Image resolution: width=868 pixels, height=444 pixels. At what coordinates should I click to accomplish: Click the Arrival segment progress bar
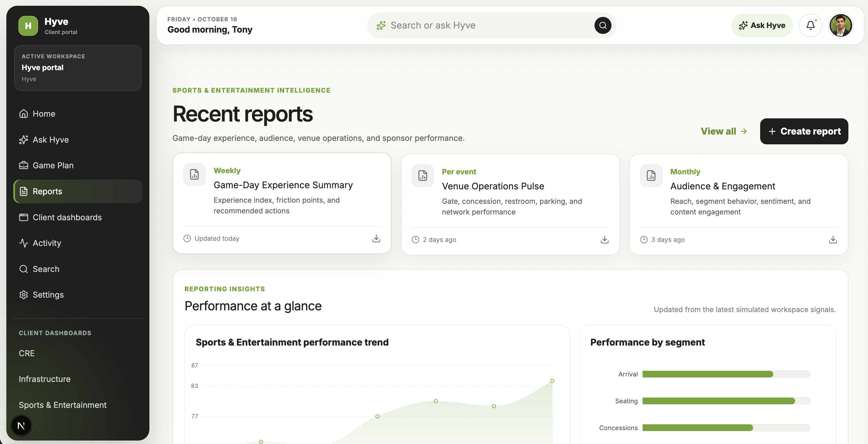pyautogui.click(x=726, y=374)
